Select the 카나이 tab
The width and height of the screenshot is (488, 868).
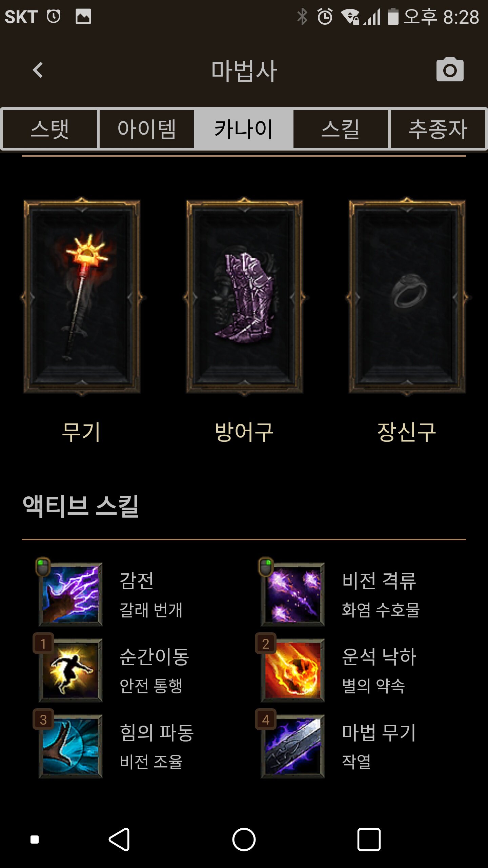pos(244,129)
